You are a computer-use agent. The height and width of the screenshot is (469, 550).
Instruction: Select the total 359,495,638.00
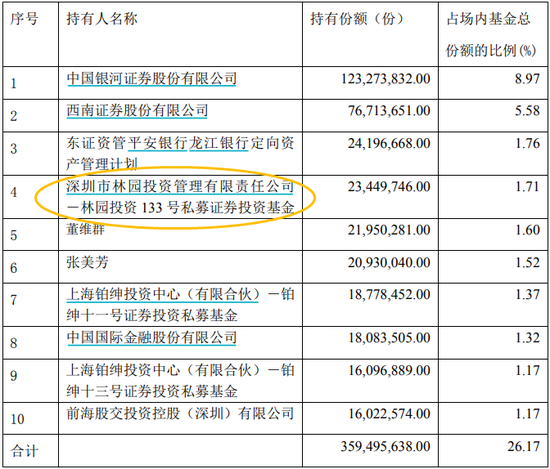coord(385,447)
